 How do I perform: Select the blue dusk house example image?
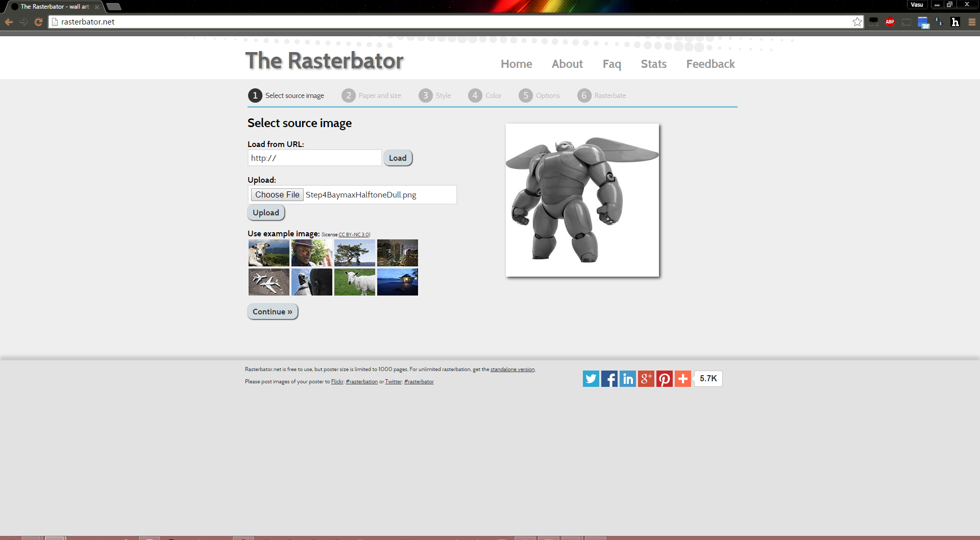pos(398,282)
